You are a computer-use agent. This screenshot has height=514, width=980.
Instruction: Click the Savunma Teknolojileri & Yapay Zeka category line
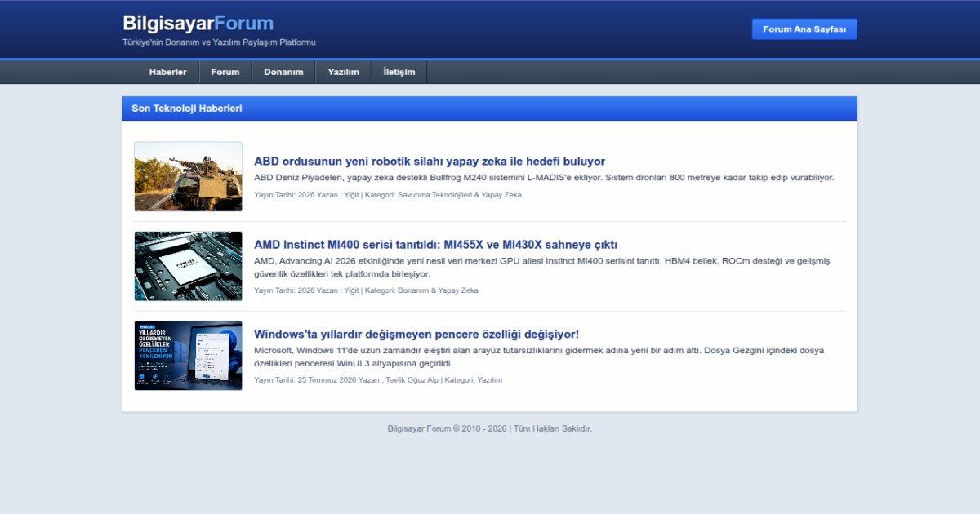pyautogui.click(x=388, y=195)
